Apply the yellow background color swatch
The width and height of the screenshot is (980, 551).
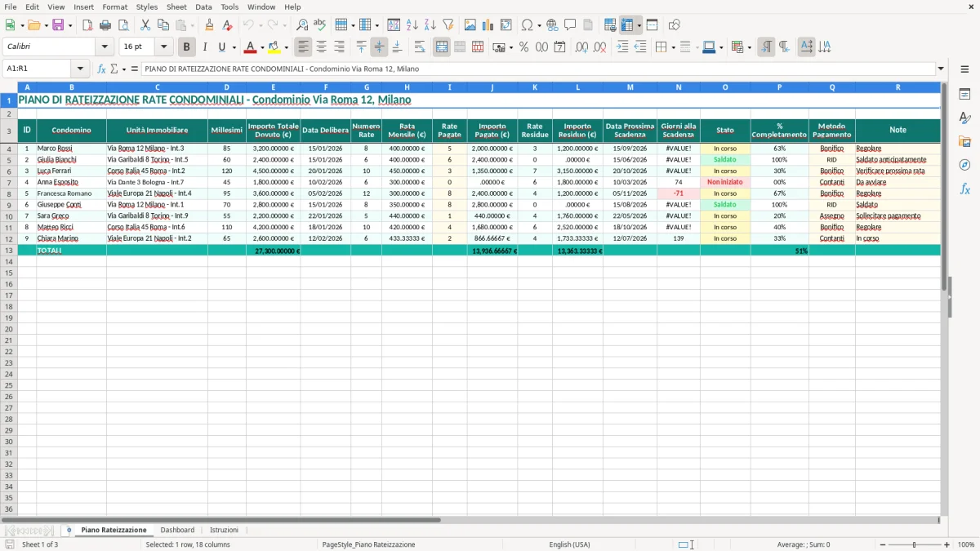[x=274, y=47]
